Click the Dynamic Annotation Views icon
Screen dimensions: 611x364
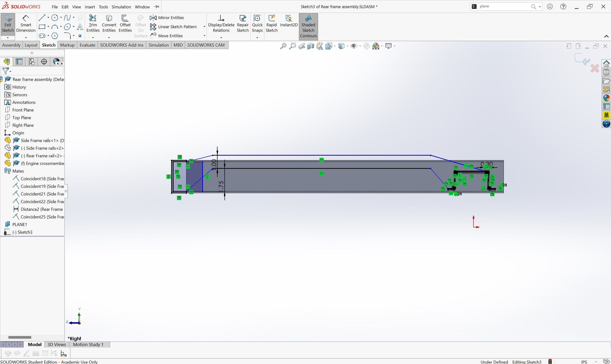coord(319,46)
